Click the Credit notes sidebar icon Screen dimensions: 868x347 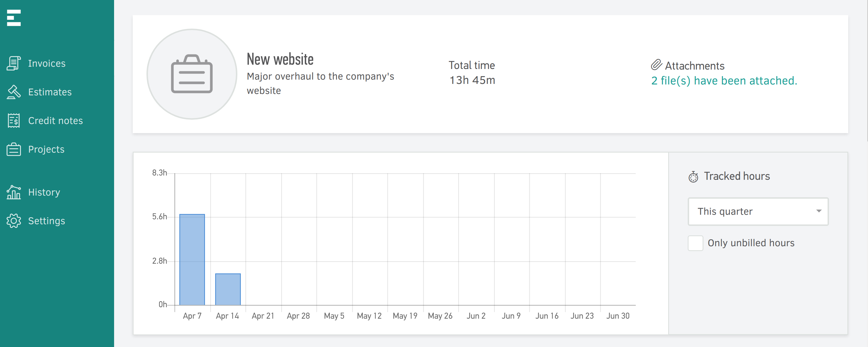[x=14, y=120]
